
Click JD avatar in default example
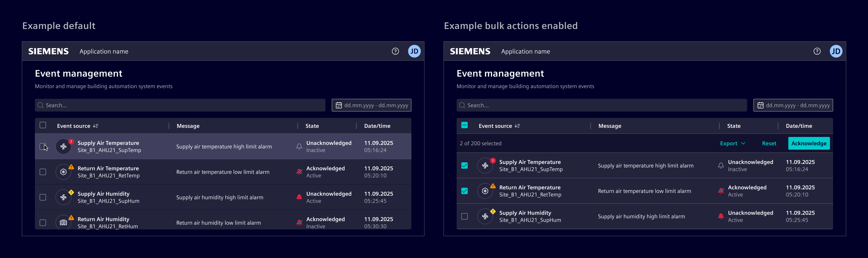(414, 51)
